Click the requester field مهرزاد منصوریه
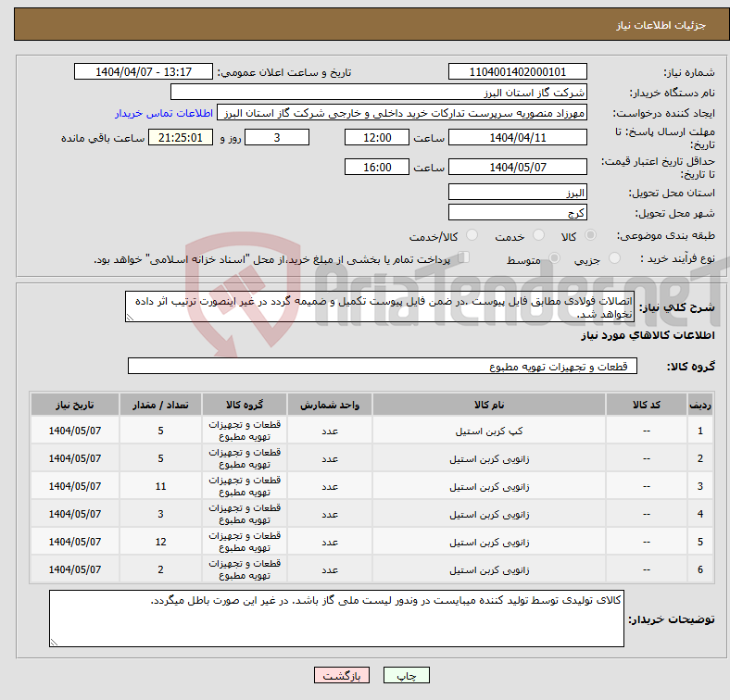This screenshot has height=700, width=730. [402, 113]
